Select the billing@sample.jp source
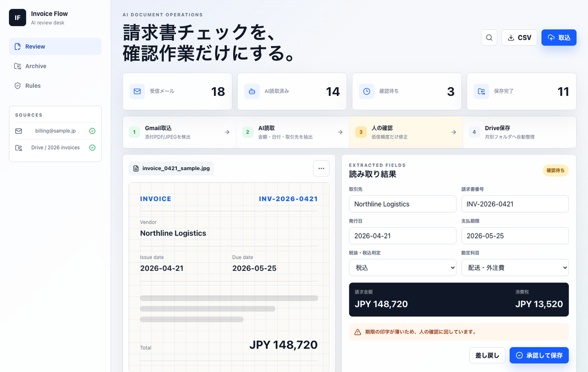This screenshot has width=588, height=372. 55,131
